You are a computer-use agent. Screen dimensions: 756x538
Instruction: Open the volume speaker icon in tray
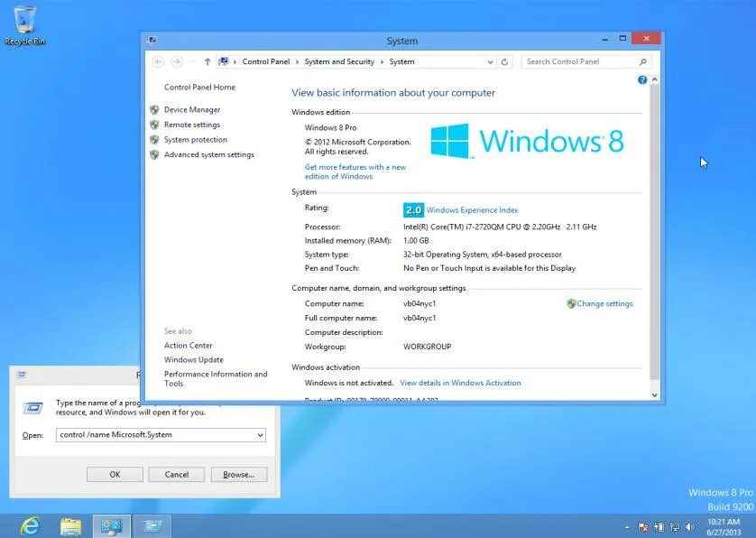690,527
